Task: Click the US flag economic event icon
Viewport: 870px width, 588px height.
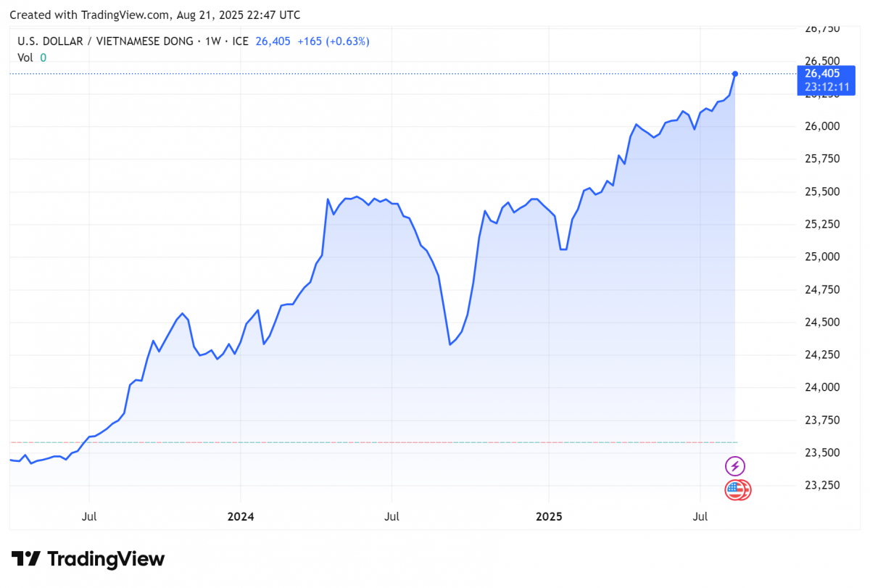Action: (x=737, y=491)
